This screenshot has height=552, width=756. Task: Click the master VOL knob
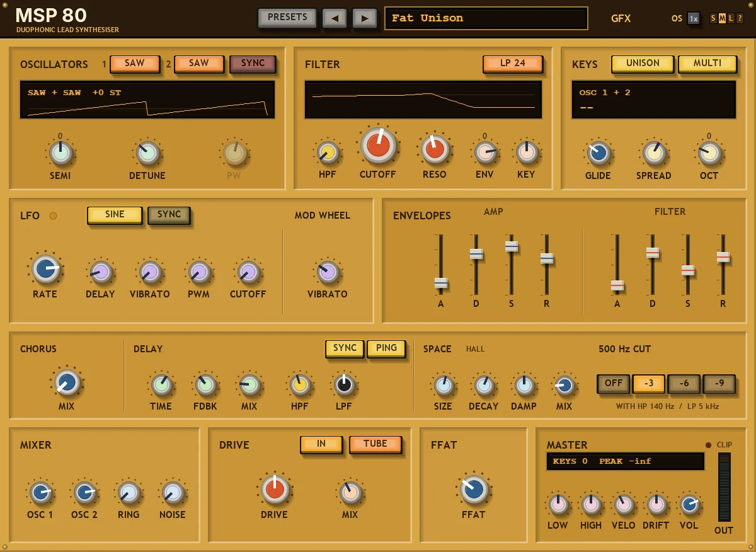click(x=689, y=504)
